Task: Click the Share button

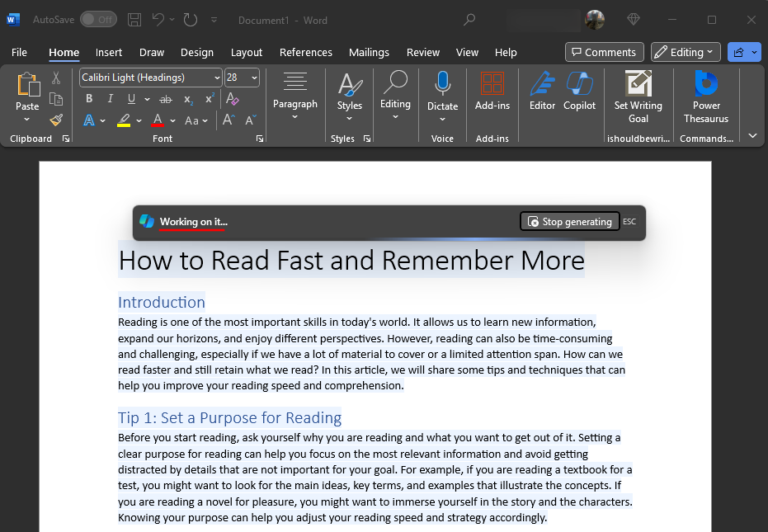Action: (744, 52)
